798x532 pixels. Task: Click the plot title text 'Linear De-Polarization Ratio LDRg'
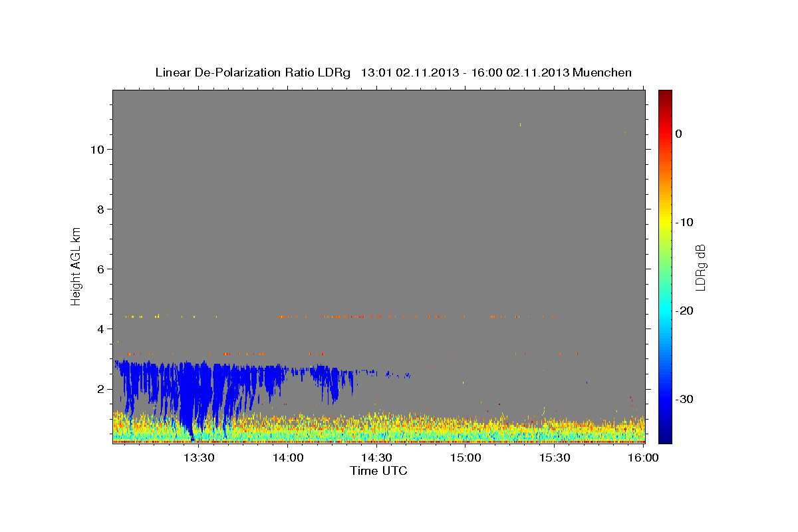[252, 72]
